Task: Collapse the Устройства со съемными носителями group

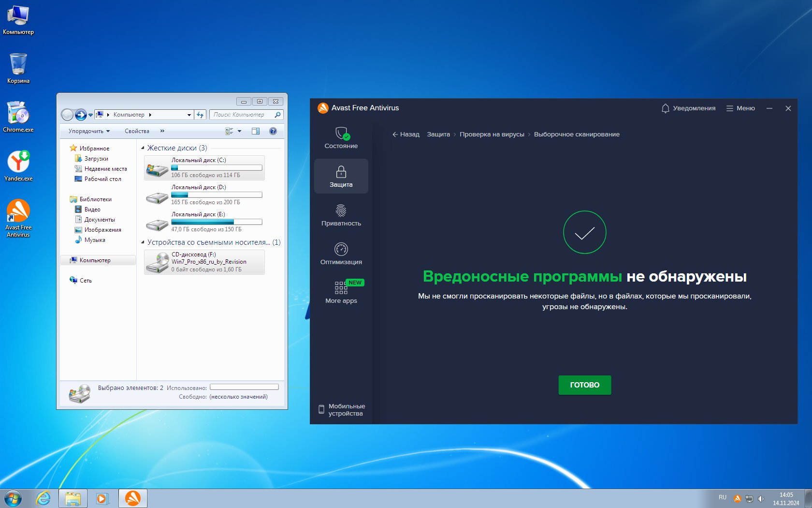Action: (143, 242)
